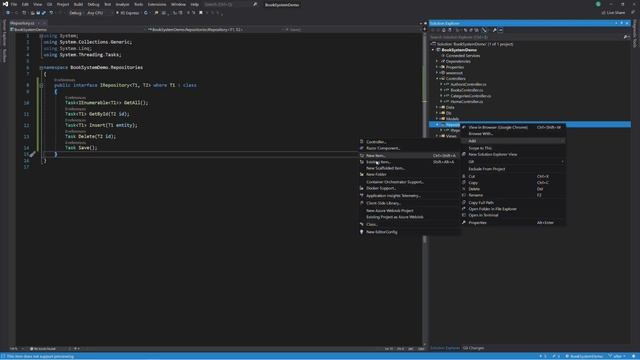Viewport: 640px width, 360px height.
Task: Expand the Data folder
Action: (x=437, y=107)
